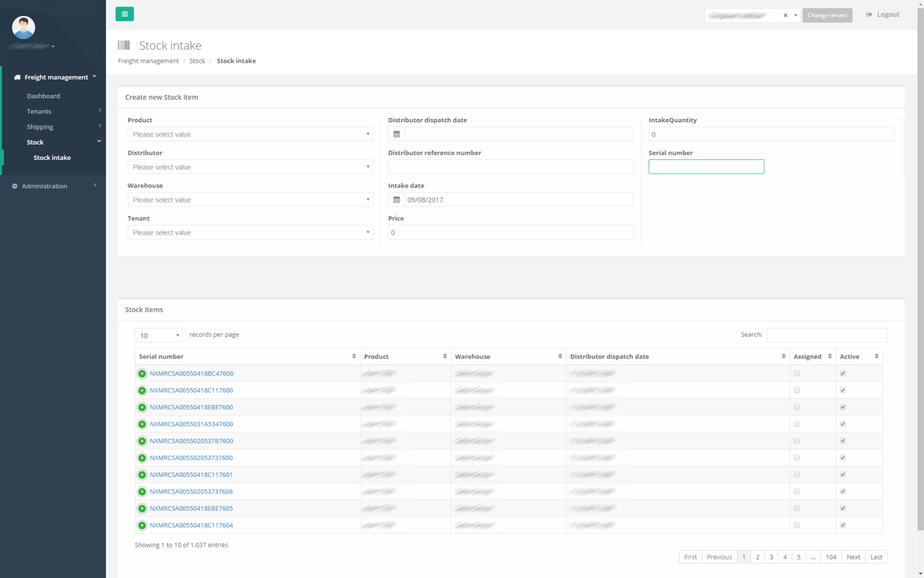
Task: Click the Distributor reference number field
Action: click(511, 167)
